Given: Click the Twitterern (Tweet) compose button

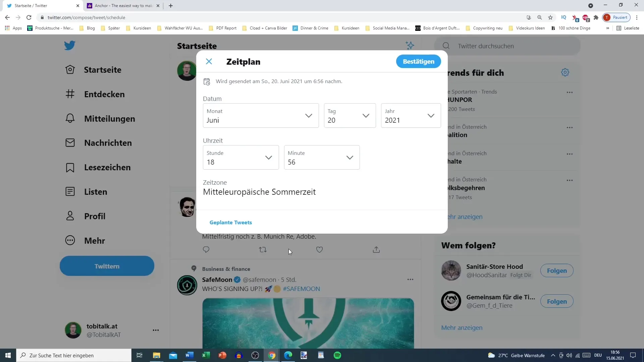Looking at the screenshot, I should click(107, 266).
